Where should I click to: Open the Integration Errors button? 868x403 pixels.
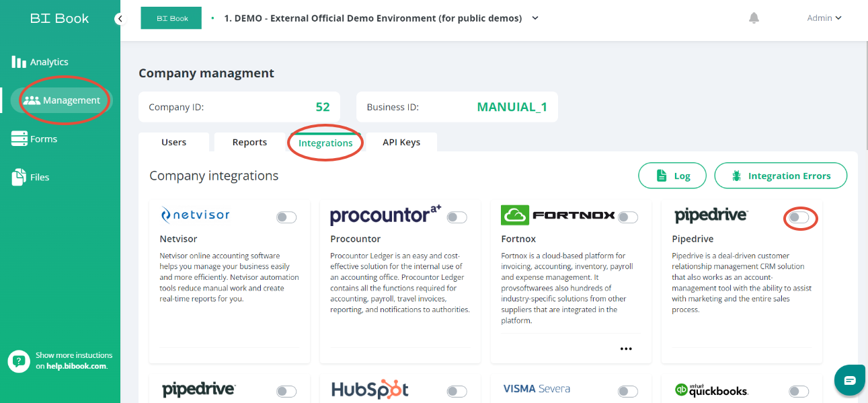point(781,176)
